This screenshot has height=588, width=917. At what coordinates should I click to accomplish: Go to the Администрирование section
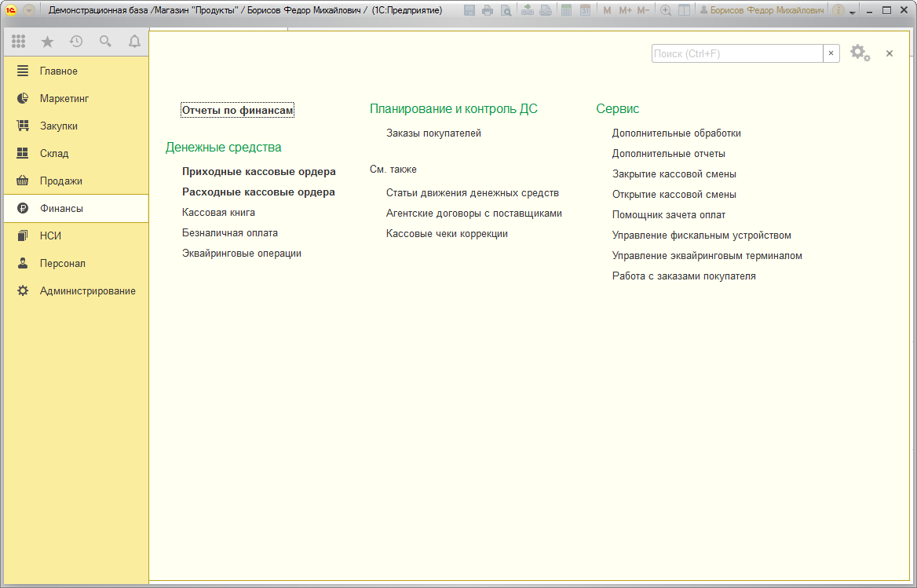pos(76,290)
